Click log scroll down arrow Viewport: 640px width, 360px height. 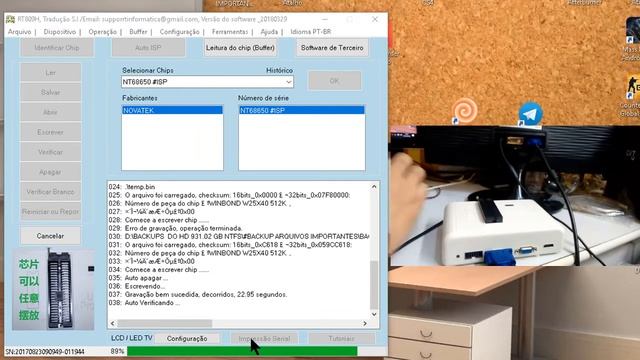[x=374, y=314]
